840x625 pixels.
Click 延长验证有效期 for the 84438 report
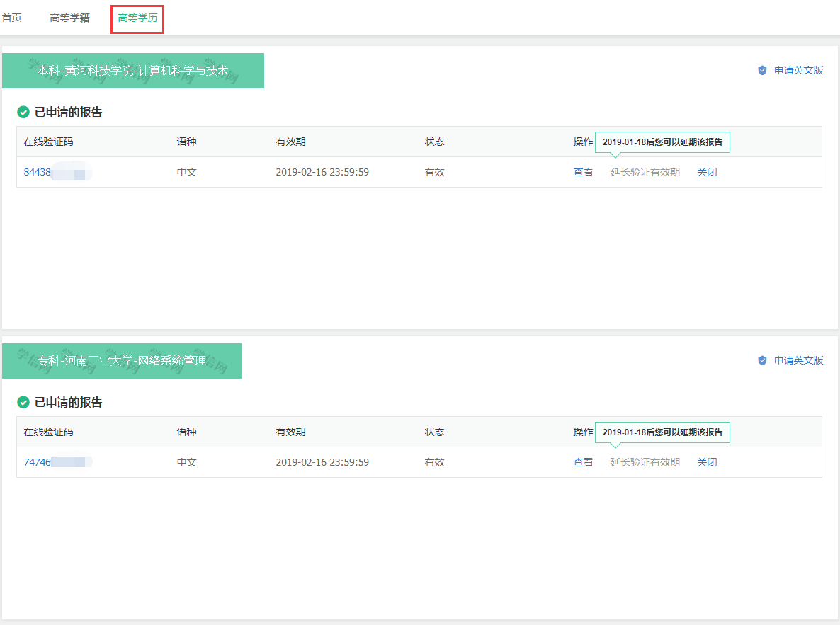[645, 172]
